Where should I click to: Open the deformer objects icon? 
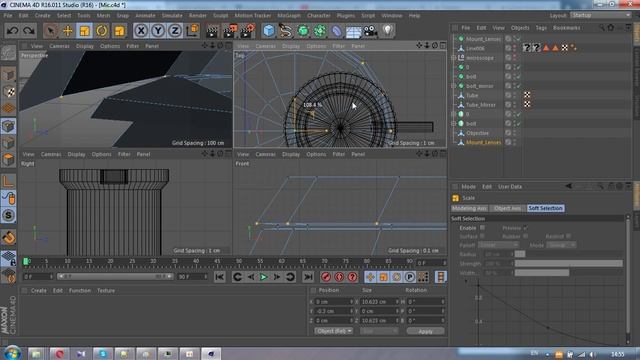click(x=337, y=31)
